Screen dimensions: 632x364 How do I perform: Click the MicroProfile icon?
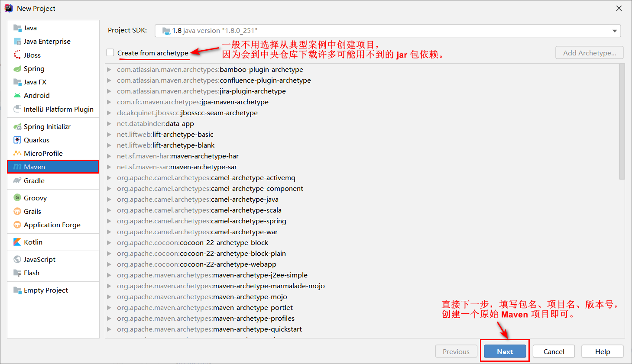coord(17,153)
